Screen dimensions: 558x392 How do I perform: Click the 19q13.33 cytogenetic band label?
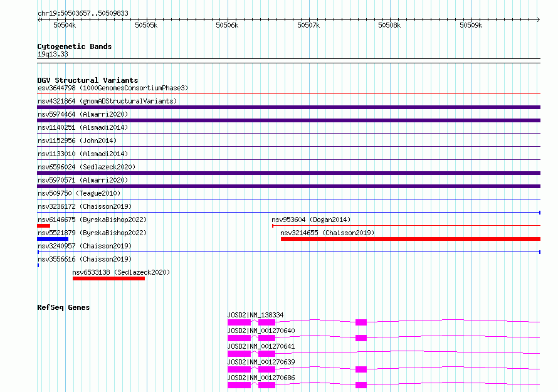(x=53, y=54)
